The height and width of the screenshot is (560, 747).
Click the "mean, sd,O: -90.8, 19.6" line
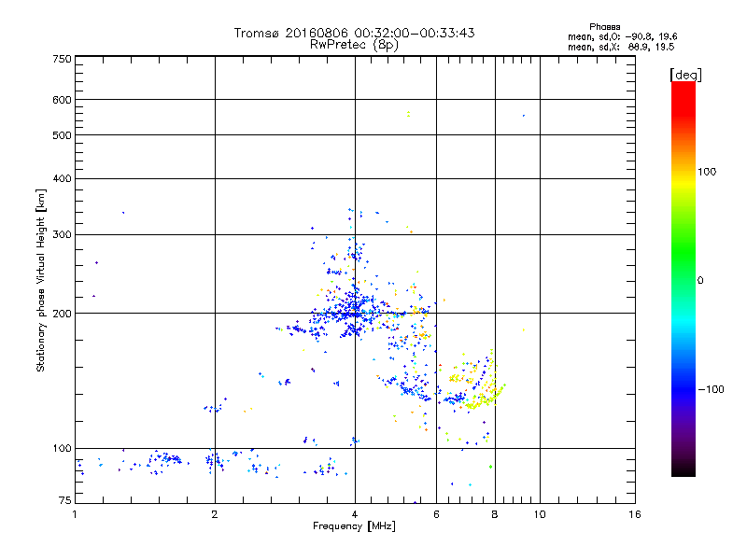622,36
